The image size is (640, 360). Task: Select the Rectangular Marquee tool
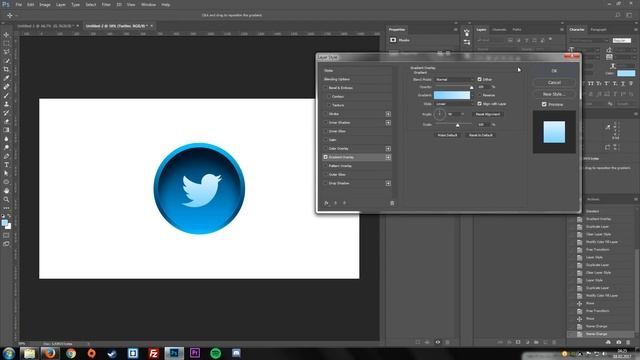[6, 43]
